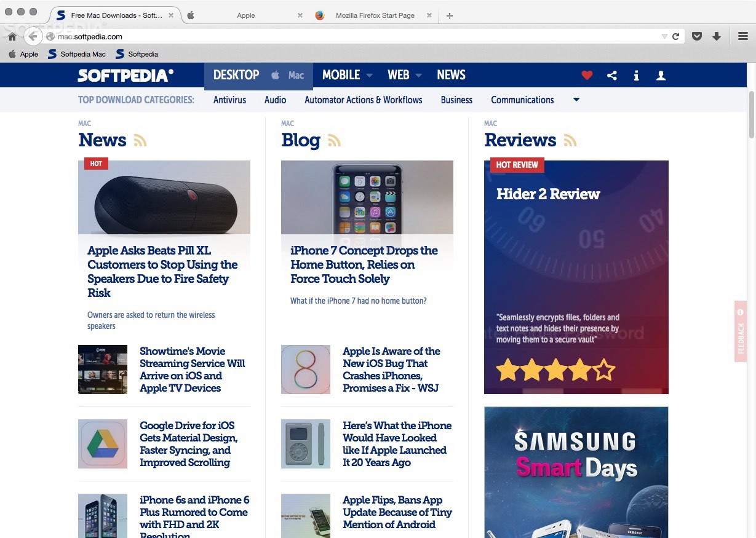
Task: Click the red heart favorites icon
Action: pos(587,75)
